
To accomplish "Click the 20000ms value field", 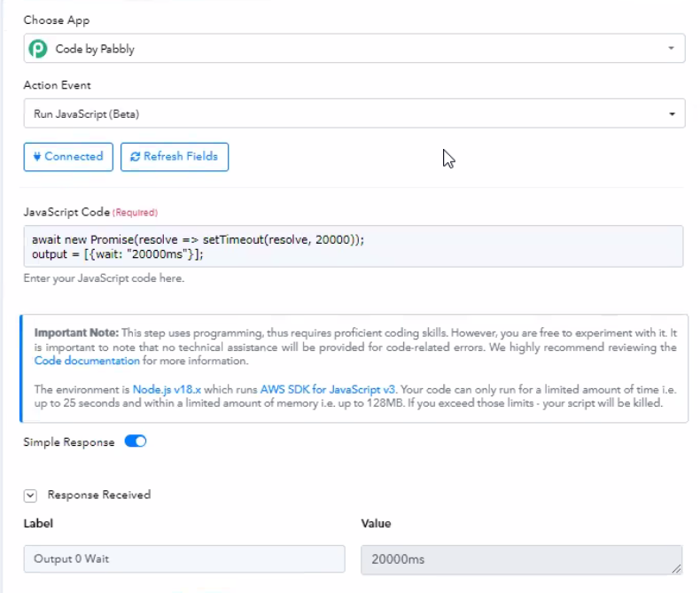I will click(521, 559).
